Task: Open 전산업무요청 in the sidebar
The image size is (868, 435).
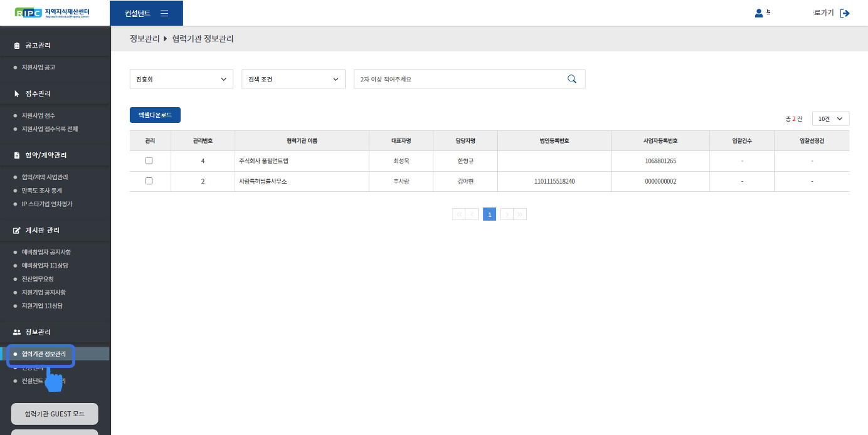Action: 38,279
